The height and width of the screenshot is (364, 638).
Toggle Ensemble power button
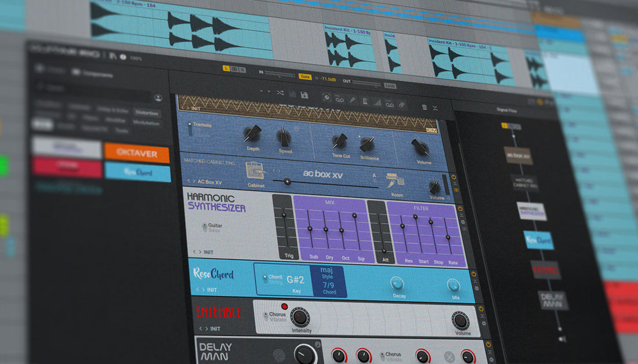click(x=481, y=309)
